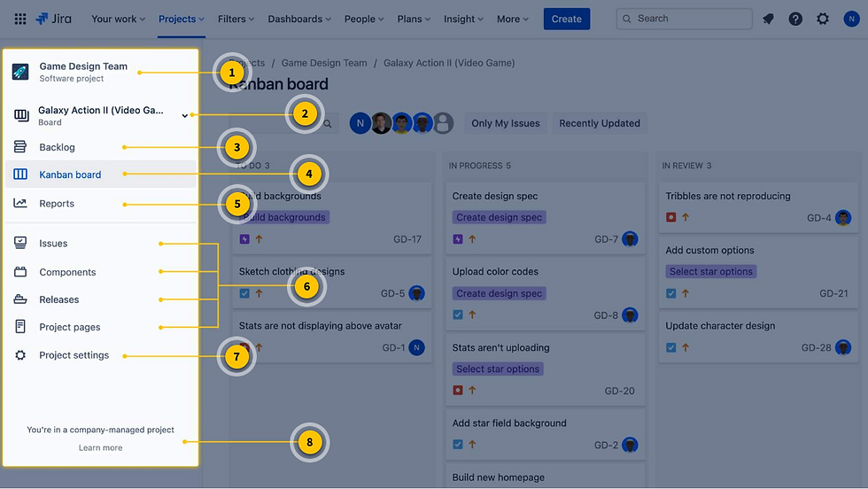Click the Components sidebar icon

pyautogui.click(x=19, y=272)
